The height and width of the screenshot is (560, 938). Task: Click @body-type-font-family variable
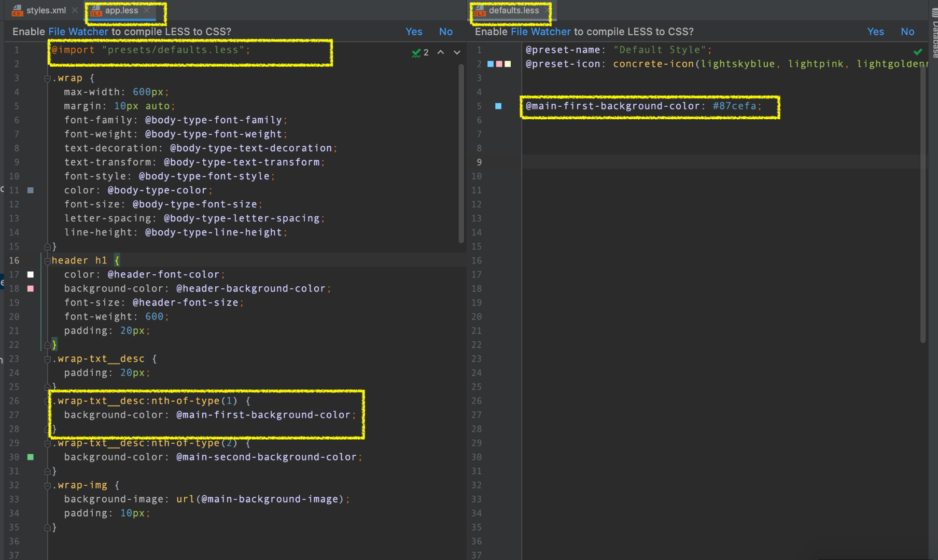214,120
